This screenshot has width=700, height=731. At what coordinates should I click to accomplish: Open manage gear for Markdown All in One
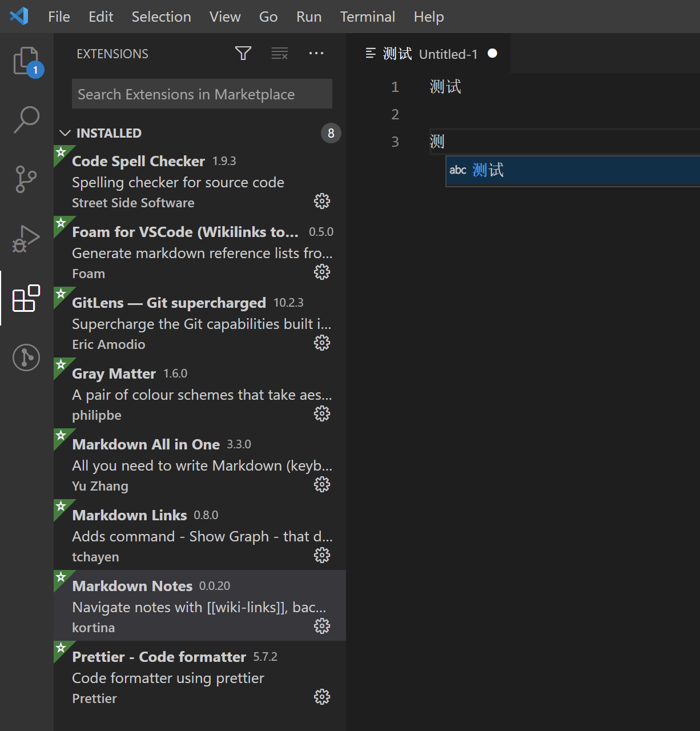(x=322, y=484)
